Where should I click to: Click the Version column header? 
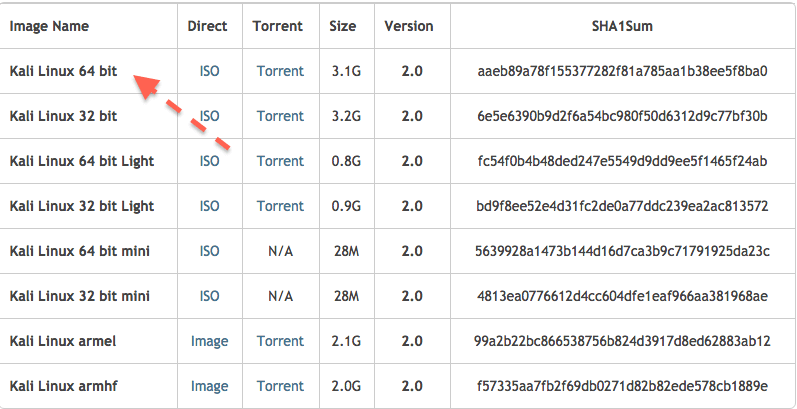pos(409,26)
